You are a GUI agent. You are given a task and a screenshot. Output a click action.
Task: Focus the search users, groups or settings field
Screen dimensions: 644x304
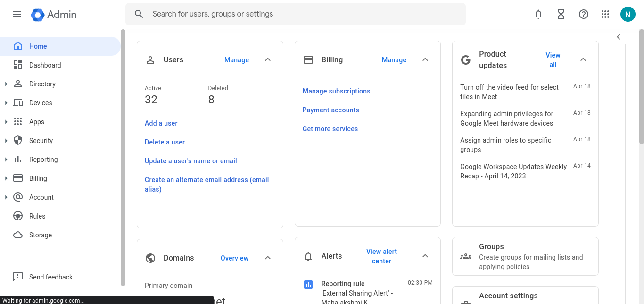296,14
